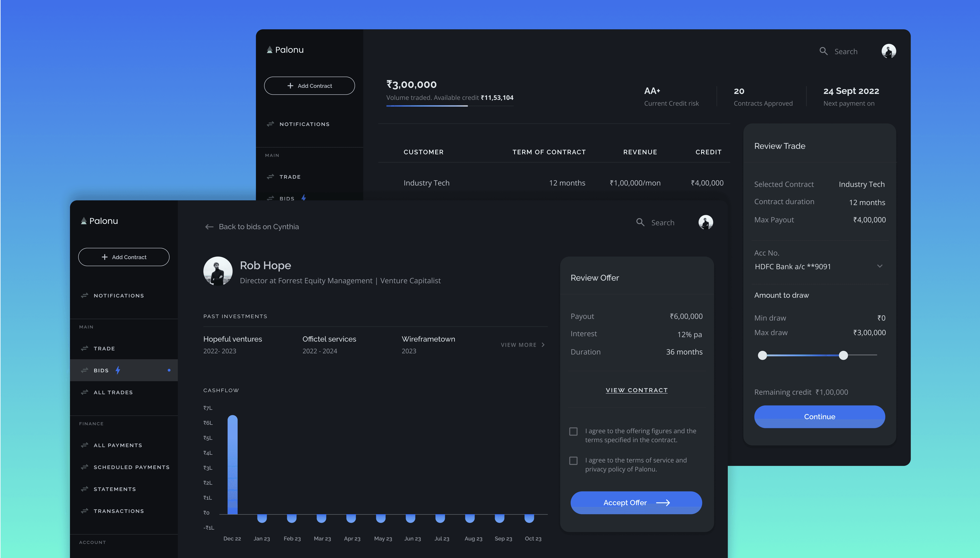The width and height of the screenshot is (980, 558).
Task: Click the Trade swap icon in the front sidebar
Action: tap(85, 348)
